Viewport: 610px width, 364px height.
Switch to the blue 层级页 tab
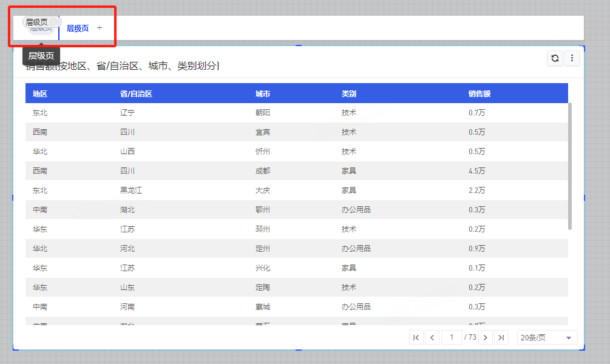[x=78, y=28]
